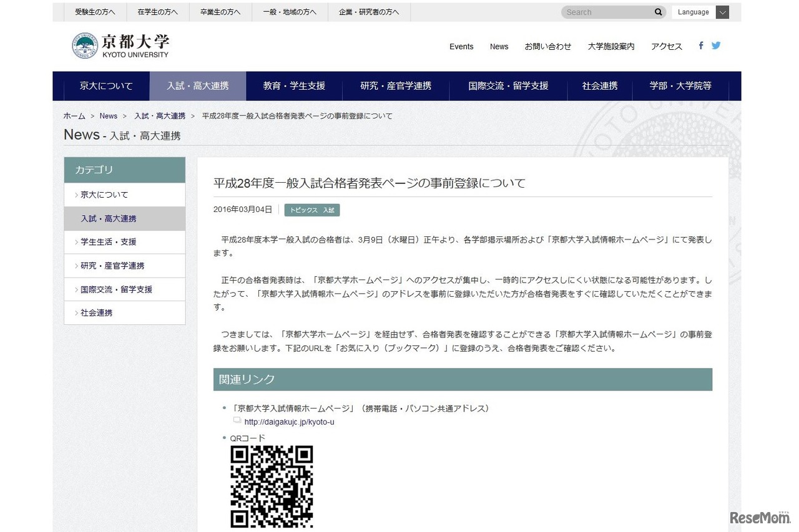Click the アクセス icon link in the header

(665, 46)
